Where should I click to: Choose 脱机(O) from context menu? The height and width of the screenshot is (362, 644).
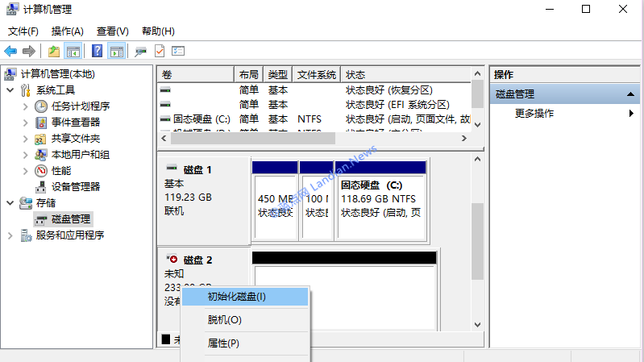[245, 320]
